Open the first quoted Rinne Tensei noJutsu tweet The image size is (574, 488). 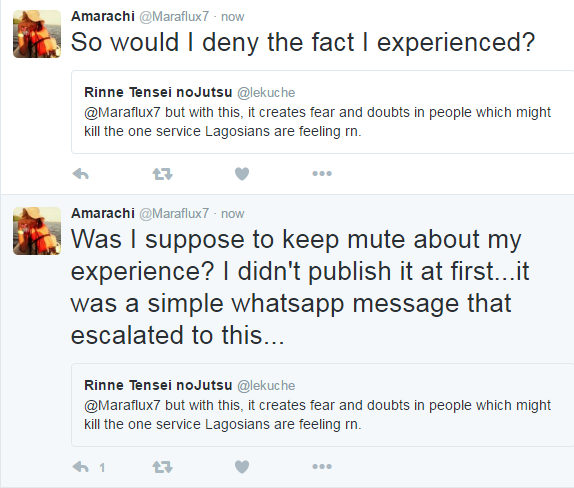323,112
